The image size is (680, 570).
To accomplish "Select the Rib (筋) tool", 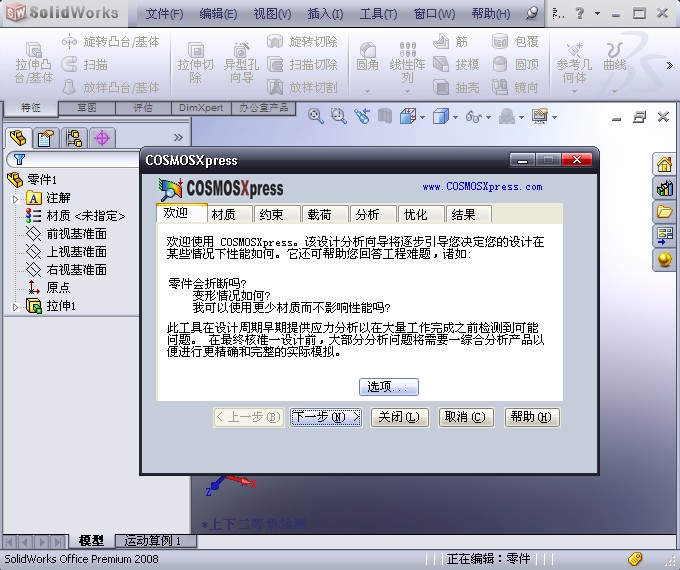I will (x=450, y=42).
